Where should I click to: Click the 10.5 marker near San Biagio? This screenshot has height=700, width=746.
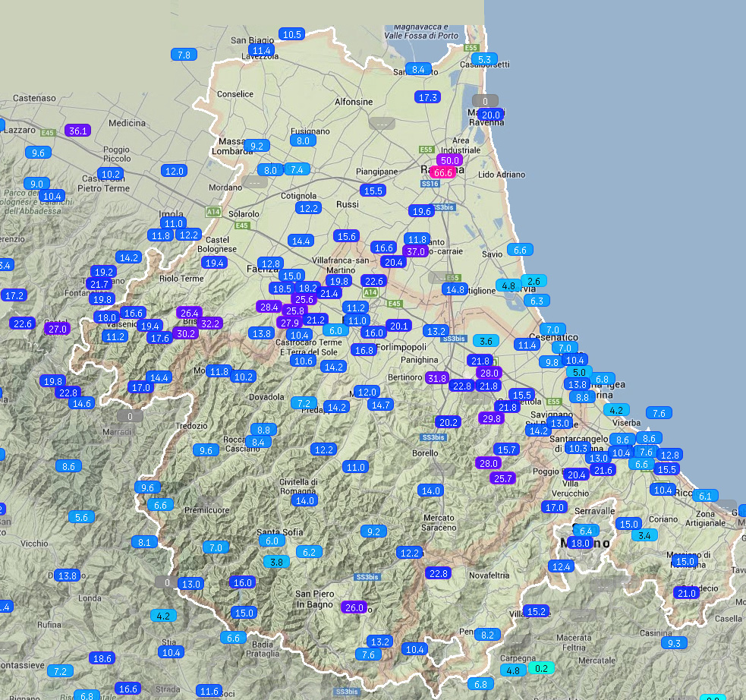pyautogui.click(x=291, y=34)
